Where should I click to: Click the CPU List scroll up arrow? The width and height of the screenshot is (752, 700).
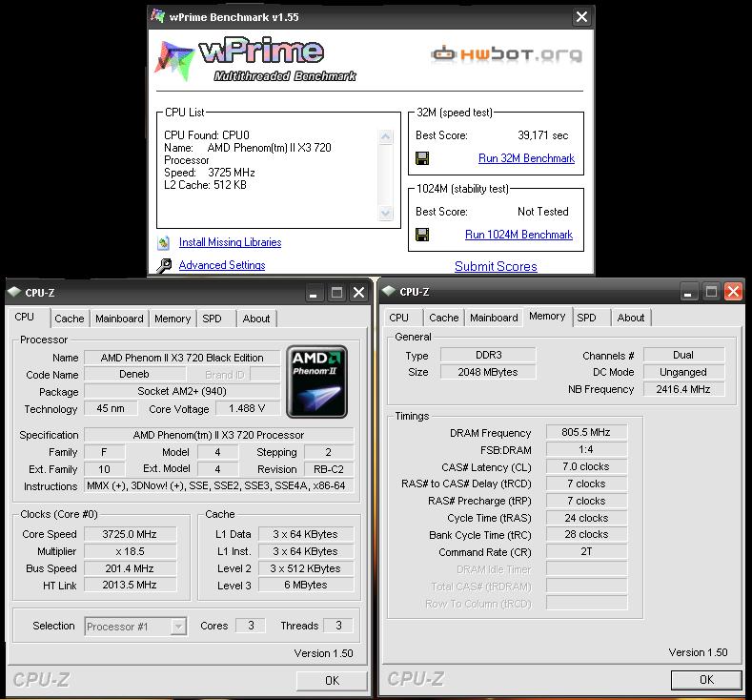click(x=386, y=137)
